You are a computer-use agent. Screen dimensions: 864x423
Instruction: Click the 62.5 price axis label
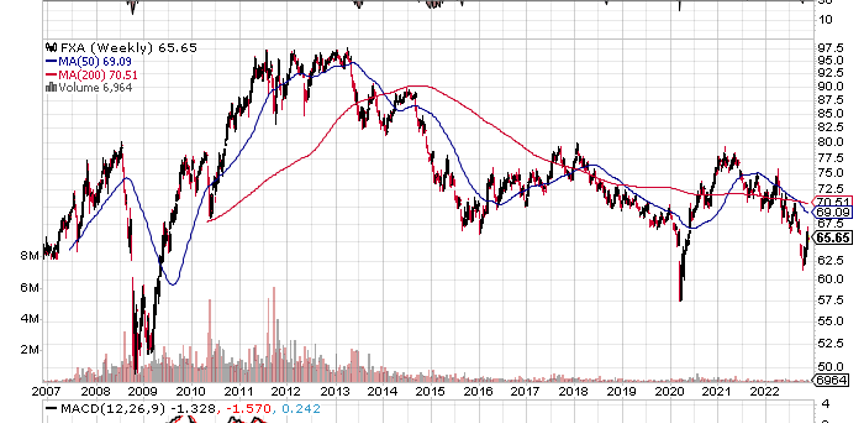(x=830, y=259)
